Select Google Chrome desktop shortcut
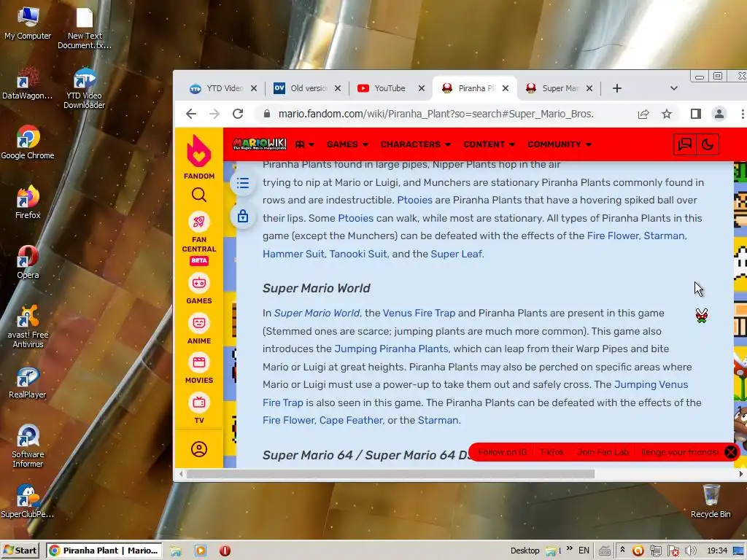The height and width of the screenshot is (560, 747). (28, 142)
